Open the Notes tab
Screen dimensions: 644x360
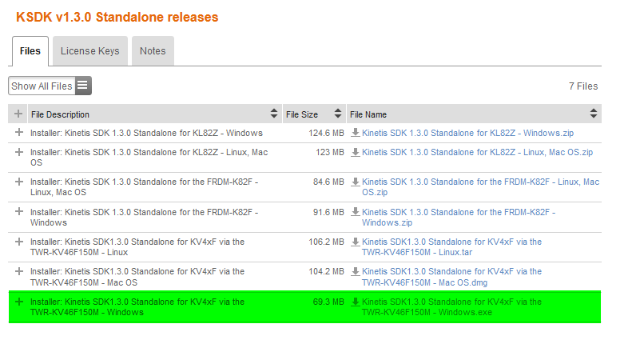coord(153,51)
